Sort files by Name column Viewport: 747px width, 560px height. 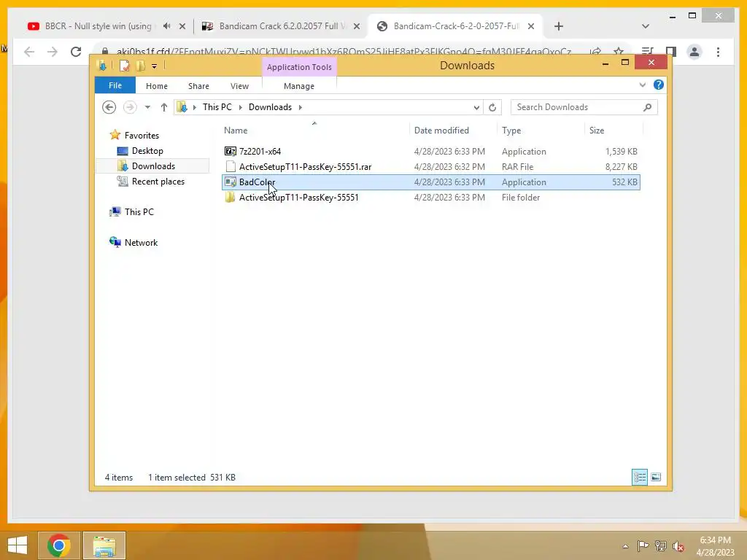(236, 131)
